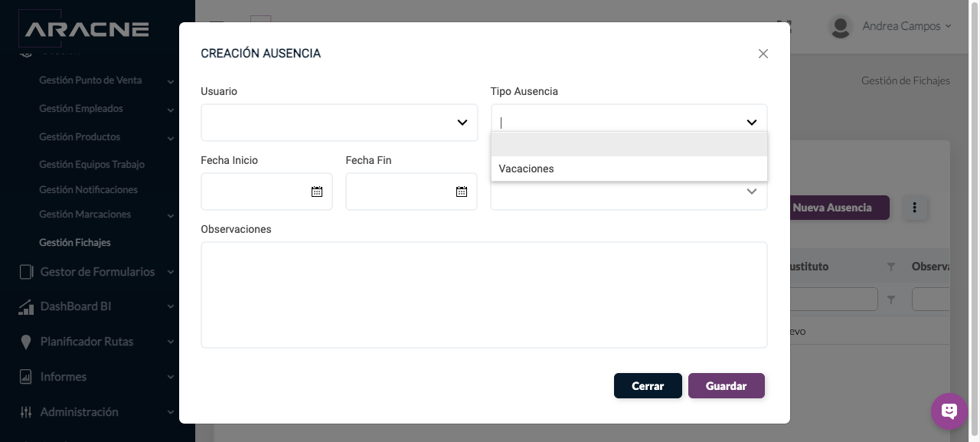Expand Gestión Productos chevron
980x442 pixels.
171,138
